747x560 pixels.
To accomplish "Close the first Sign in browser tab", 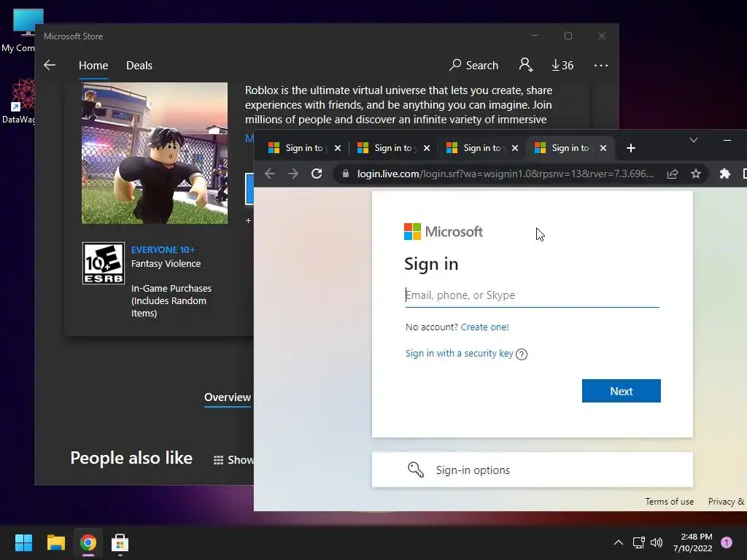I will pyautogui.click(x=338, y=148).
